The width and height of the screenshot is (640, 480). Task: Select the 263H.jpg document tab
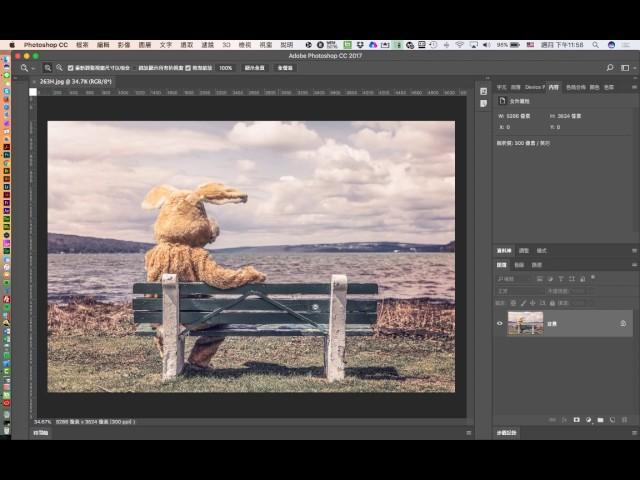click(x=76, y=82)
